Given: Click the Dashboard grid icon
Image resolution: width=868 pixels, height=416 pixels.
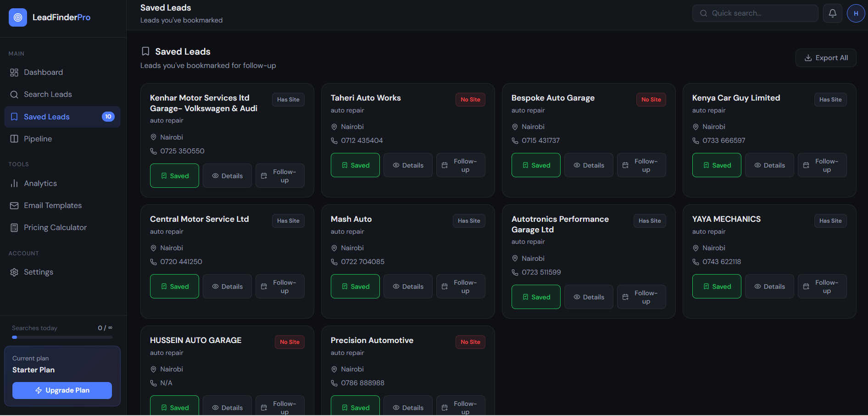Looking at the screenshot, I should click(x=14, y=73).
